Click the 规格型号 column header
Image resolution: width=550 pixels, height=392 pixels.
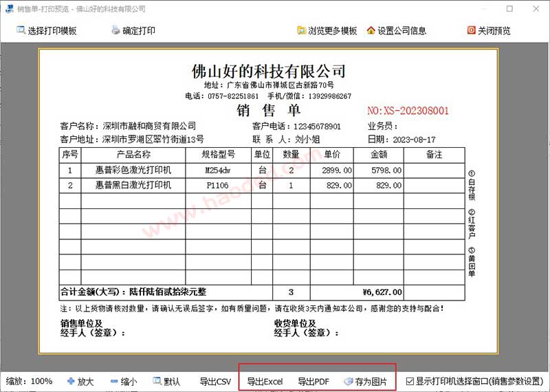point(218,155)
